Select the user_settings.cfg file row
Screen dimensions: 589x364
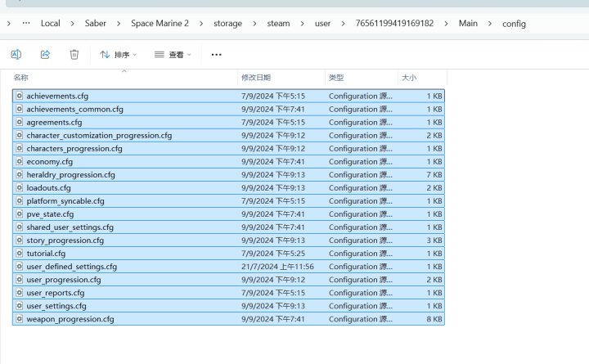point(56,306)
